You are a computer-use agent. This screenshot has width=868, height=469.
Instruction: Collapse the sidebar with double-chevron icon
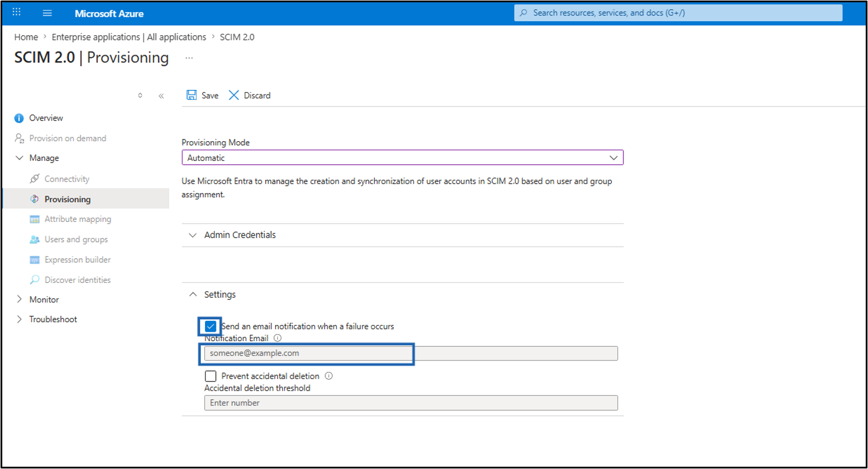click(161, 96)
